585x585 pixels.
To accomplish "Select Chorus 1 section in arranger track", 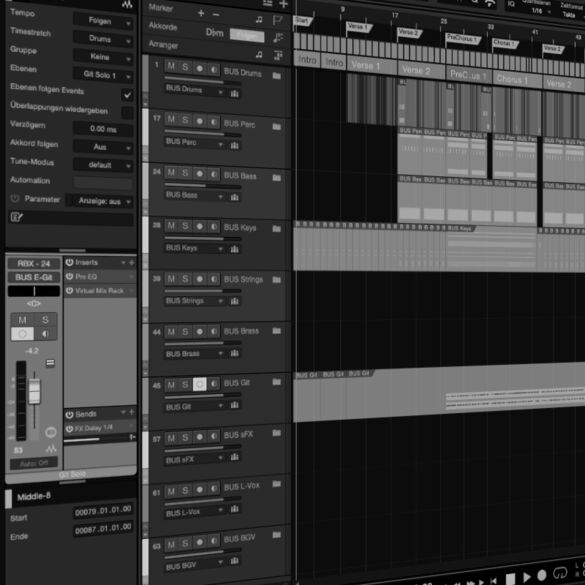I will tap(517, 79).
